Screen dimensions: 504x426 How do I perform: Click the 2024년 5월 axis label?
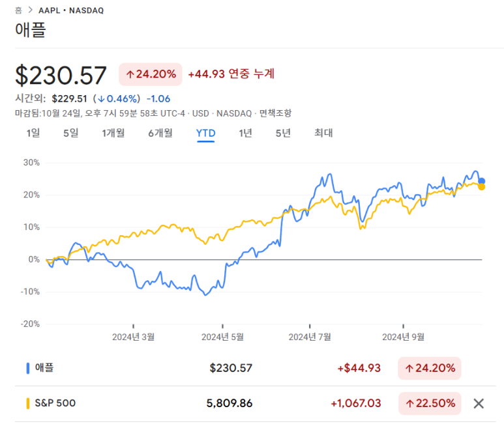(222, 337)
